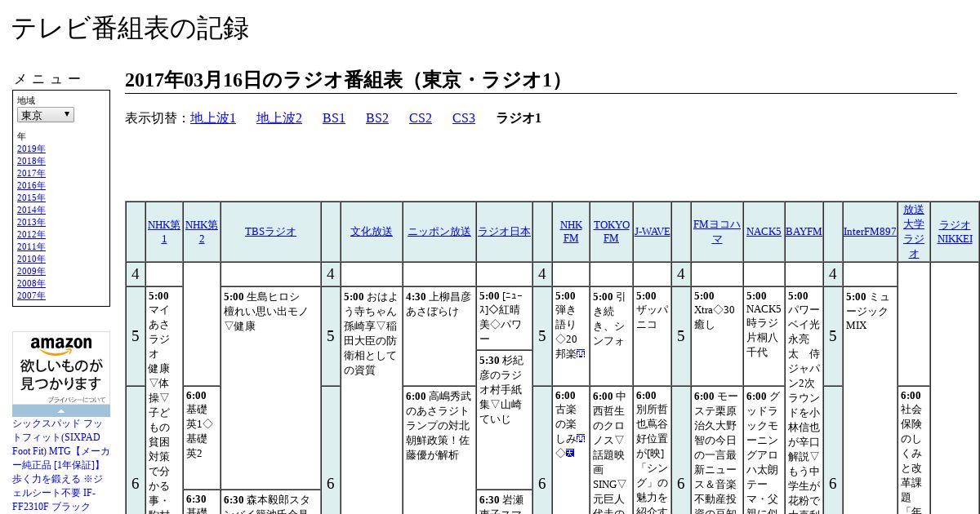Select NHK第1 5:00 マイあさラジオ program

(x=164, y=400)
